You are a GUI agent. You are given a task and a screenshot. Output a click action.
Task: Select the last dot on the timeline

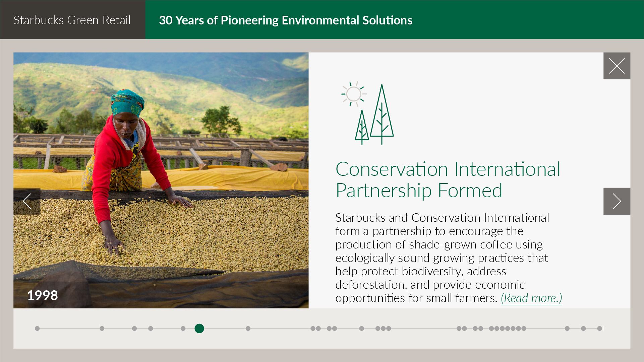point(599,329)
